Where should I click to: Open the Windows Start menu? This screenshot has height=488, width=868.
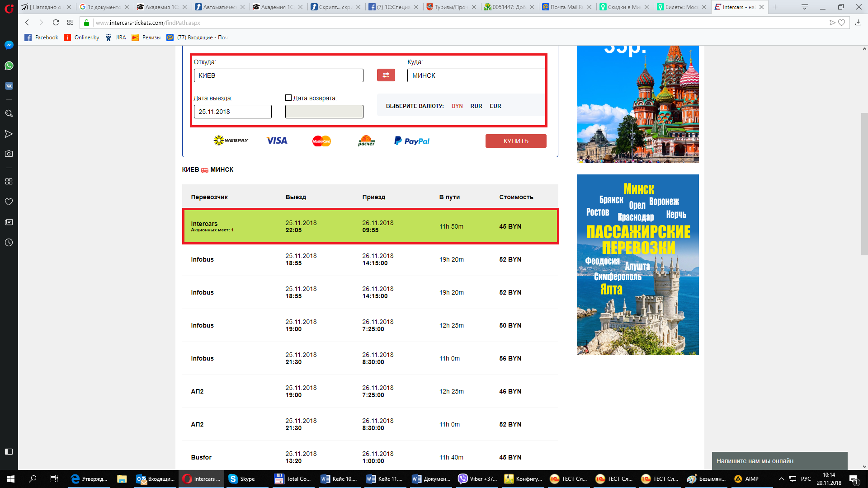pyautogui.click(x=11, y=479)
